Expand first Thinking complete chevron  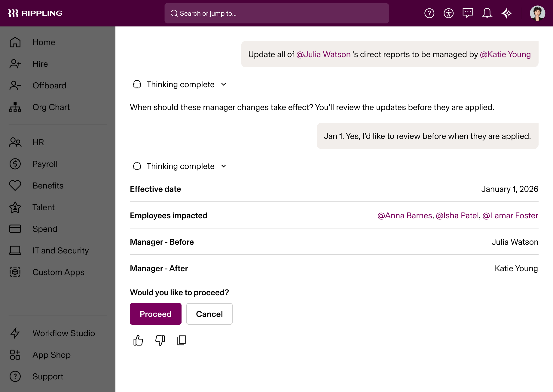click(x=224, y=84)
